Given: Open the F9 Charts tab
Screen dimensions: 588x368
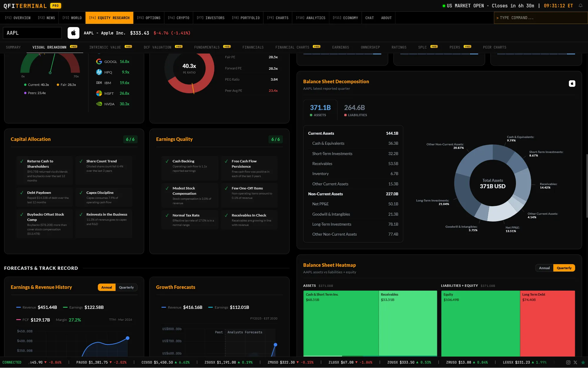Looking at the screenshot, I should (278, 18).
